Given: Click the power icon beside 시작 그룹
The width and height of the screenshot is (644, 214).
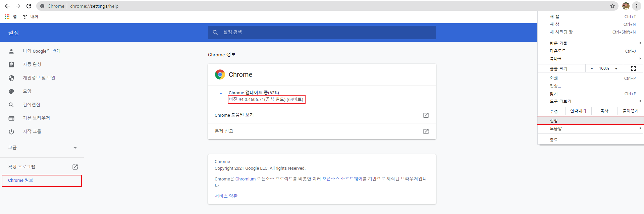Looking at the screenshot, I should click(x=11, y=132).
